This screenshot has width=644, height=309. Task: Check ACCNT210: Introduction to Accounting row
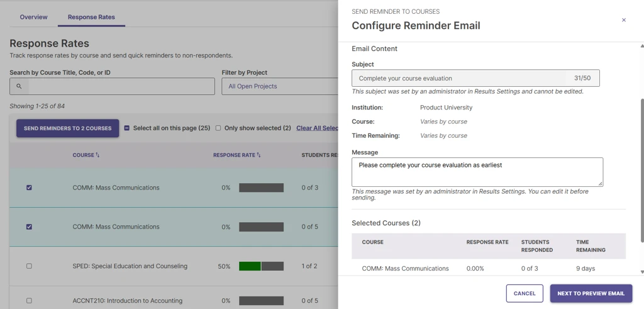[x=29, y=300]
